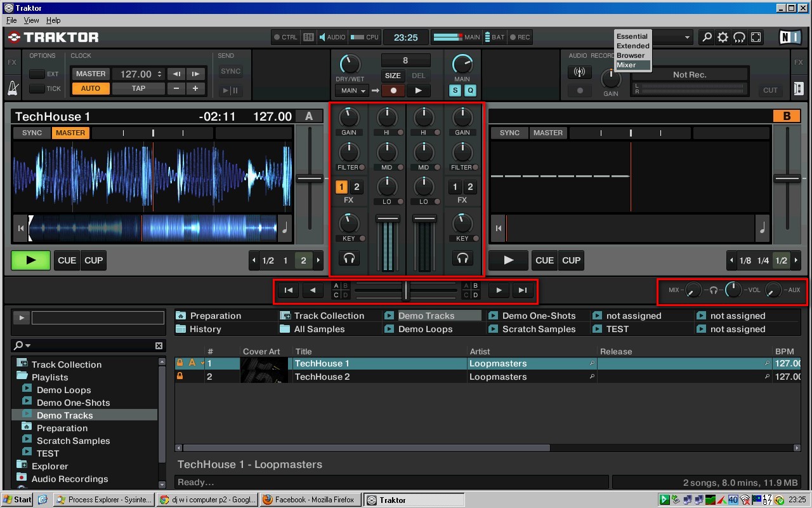Click the crossfader jump-left button
The image size is (812, 508).
[x=288, y=290]
